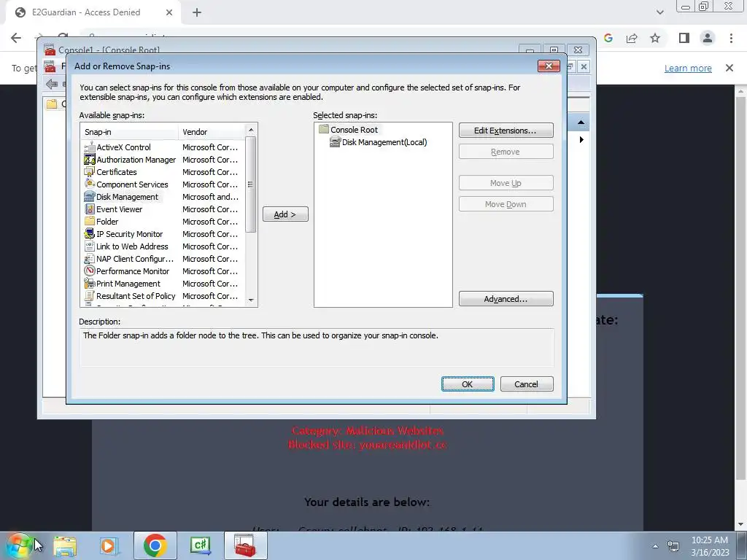Click the snap-in list scroll down arrow
Viewport: 747px width, 560px height.
coord(251,300)
